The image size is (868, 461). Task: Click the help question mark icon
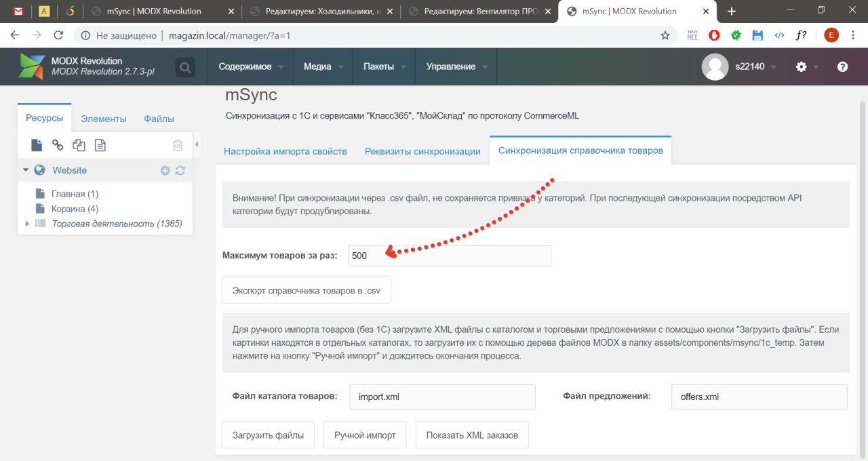click(x=842, y=66)
